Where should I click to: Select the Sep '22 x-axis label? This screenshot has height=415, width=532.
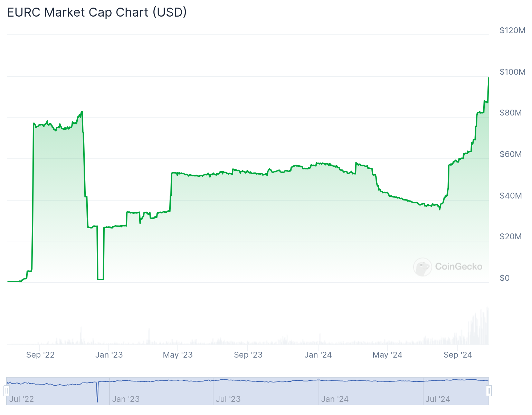point(40,355)
